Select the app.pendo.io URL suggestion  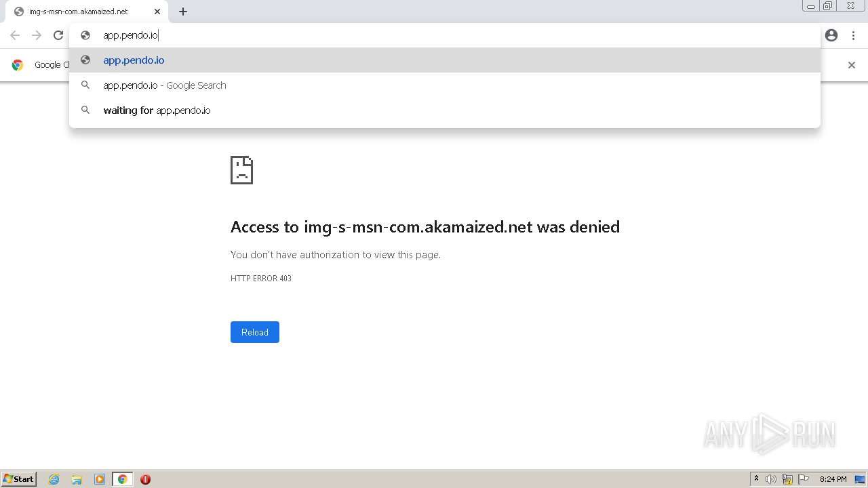pos(445,60)
